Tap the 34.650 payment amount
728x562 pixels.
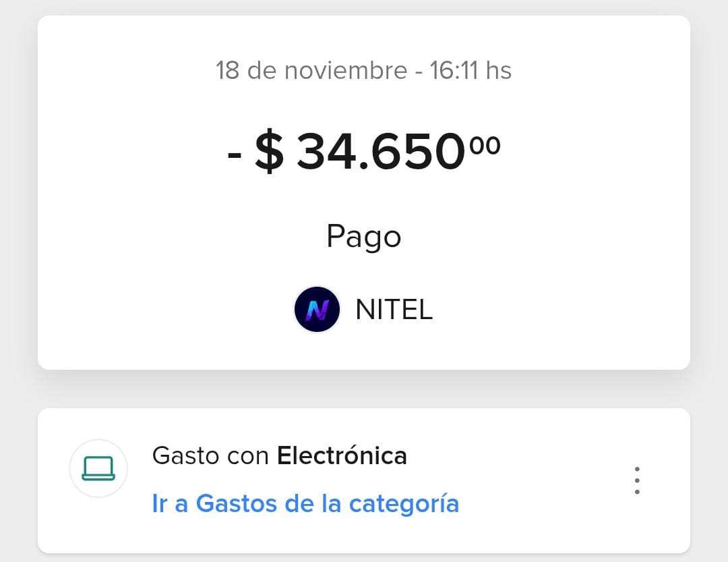[x=381, y=152]
